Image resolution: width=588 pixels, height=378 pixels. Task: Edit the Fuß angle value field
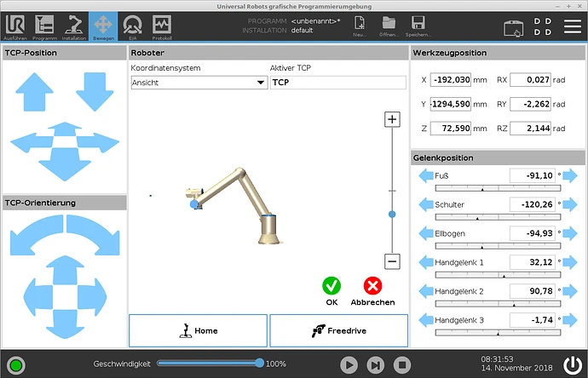click(x=532, y=175)
